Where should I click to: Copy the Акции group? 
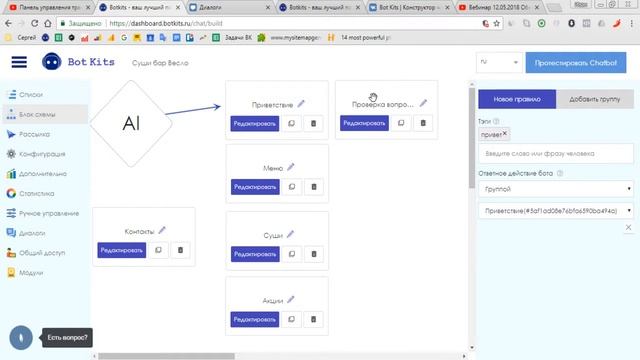[x=291, y=319]
